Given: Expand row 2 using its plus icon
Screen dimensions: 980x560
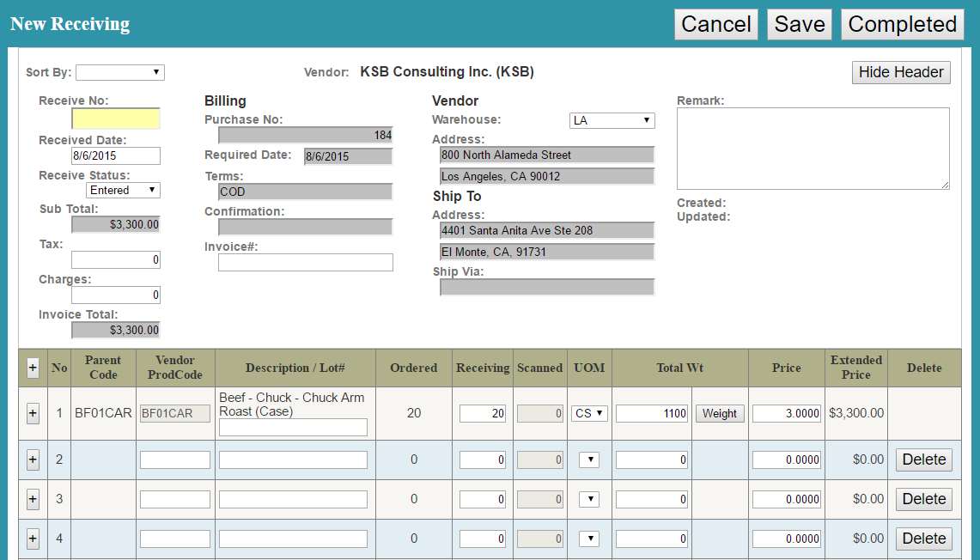Looking at the screenshot, I should click(33, 460).
